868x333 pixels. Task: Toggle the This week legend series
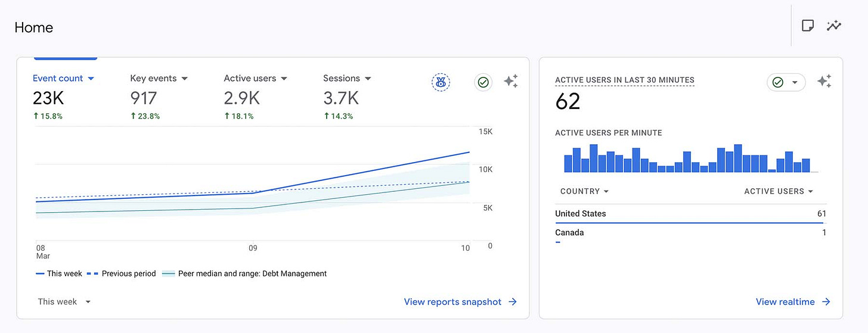(x=59, y=273)
